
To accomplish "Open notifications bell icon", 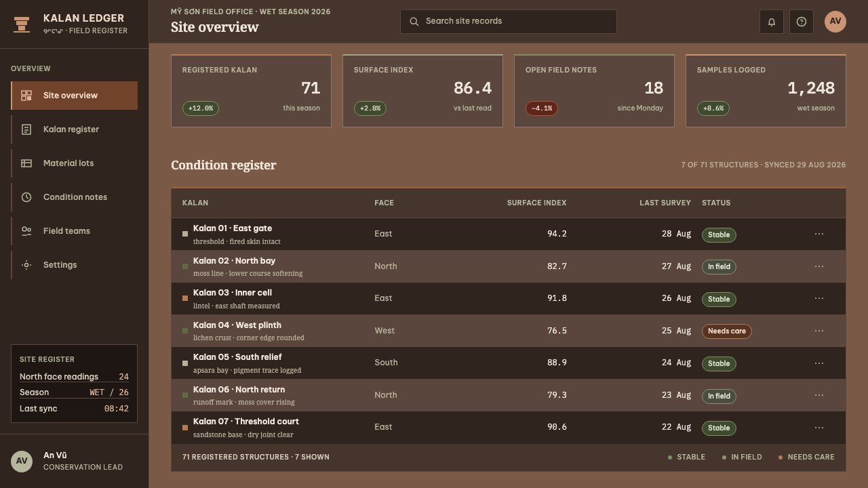I will click(772, 22).
